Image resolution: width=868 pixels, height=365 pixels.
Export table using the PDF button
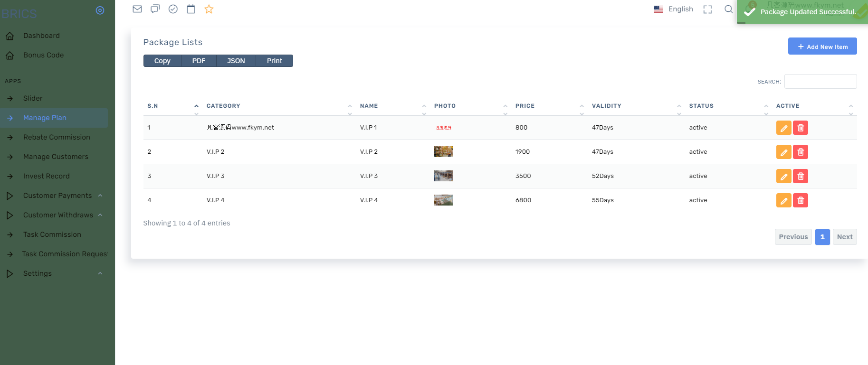tap(199, 61)
